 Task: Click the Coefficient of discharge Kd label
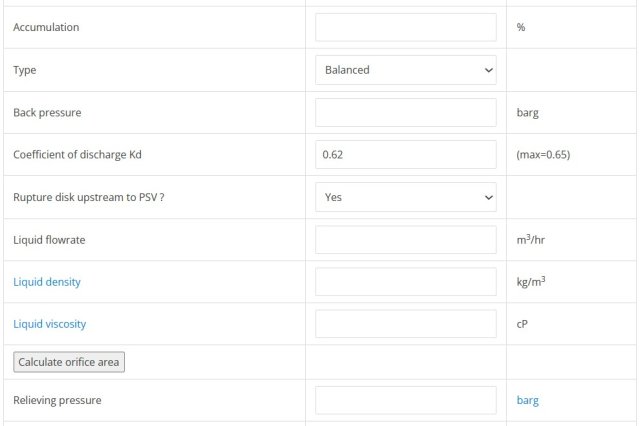click(x=78, y=155)
